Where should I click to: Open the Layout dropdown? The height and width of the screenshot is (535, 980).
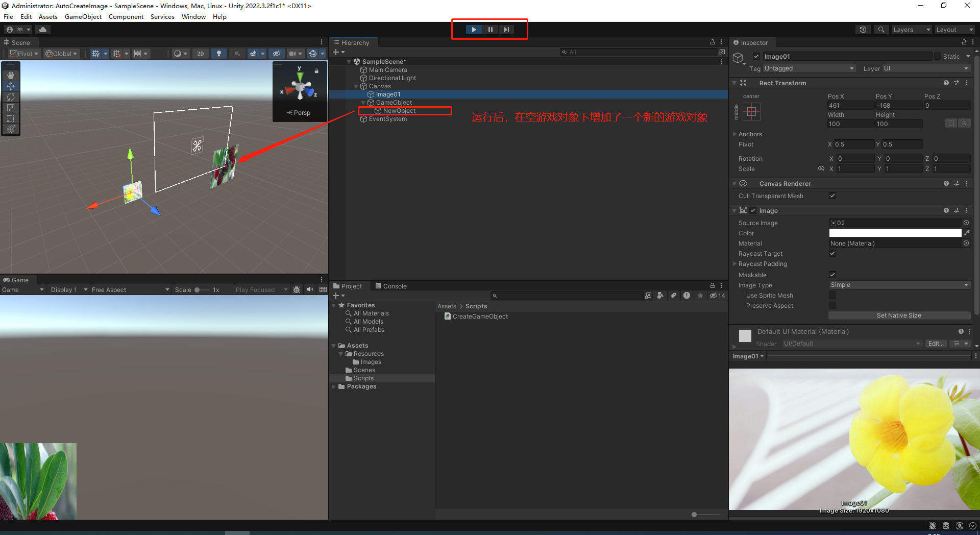click(x=954, y=30)
